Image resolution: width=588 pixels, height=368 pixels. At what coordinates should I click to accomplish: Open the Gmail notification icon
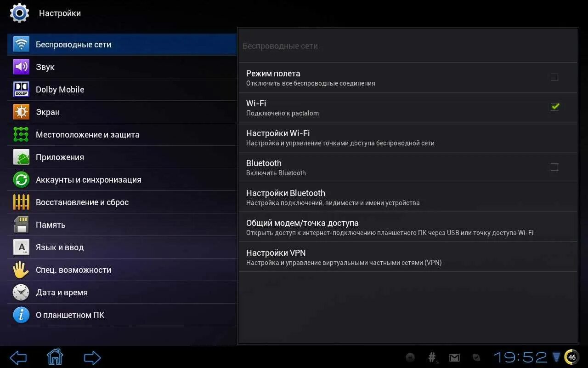tap(454, 357)
